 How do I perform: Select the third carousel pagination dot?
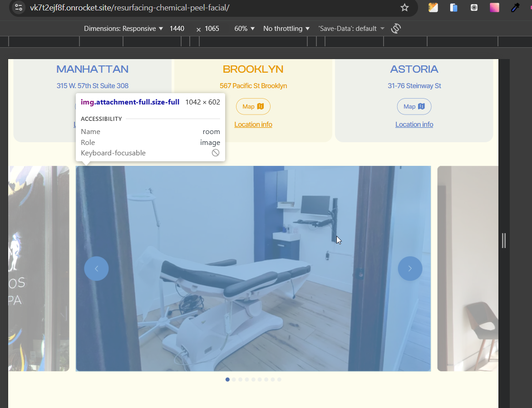point(240,379)
